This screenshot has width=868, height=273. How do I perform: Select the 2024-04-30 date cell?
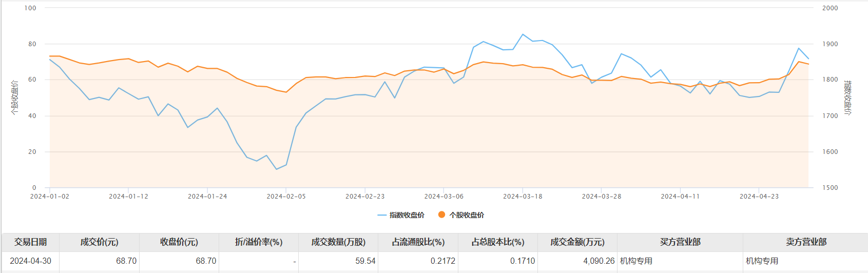30,261
